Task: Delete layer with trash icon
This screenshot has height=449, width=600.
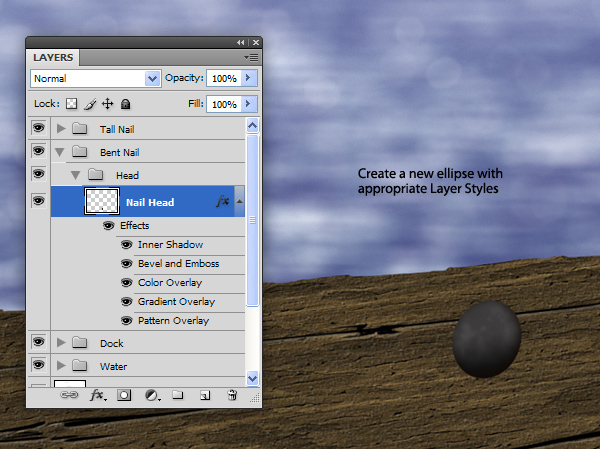Action: pos(232,395)
